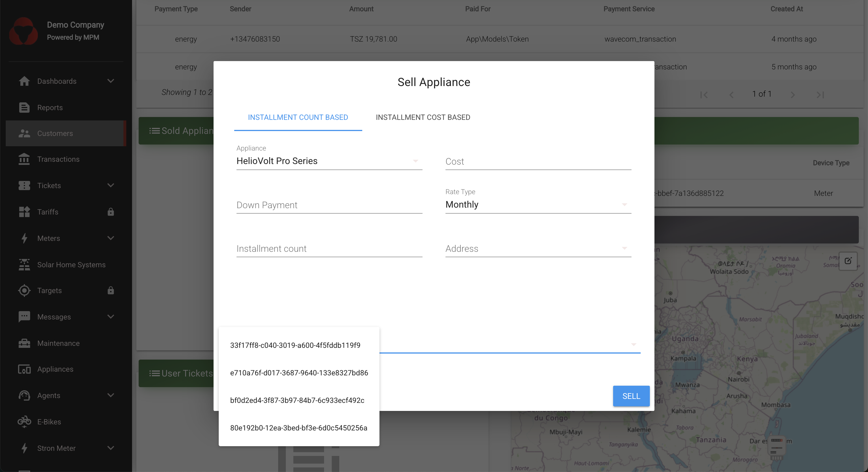Open the Rate Type Monthly dropdown

[x=538, y=205]
